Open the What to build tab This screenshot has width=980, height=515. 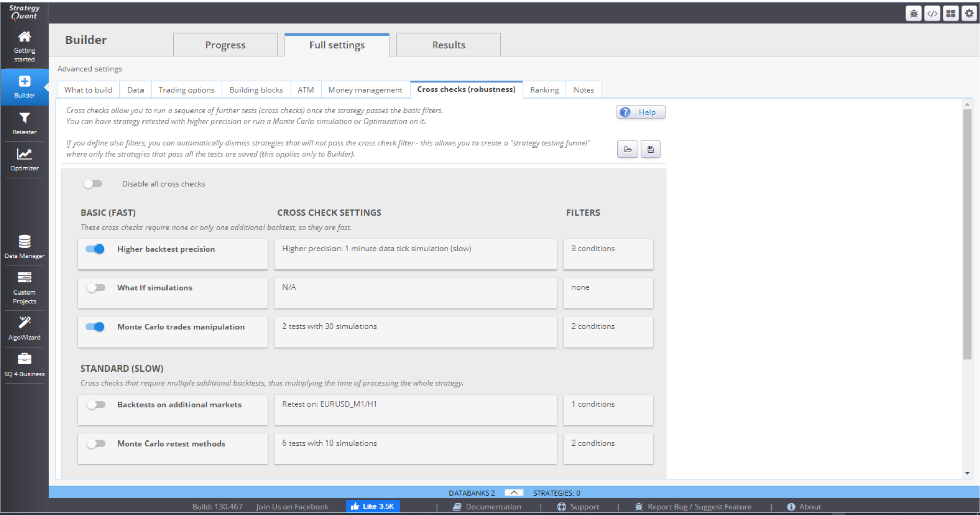point(88,90)
